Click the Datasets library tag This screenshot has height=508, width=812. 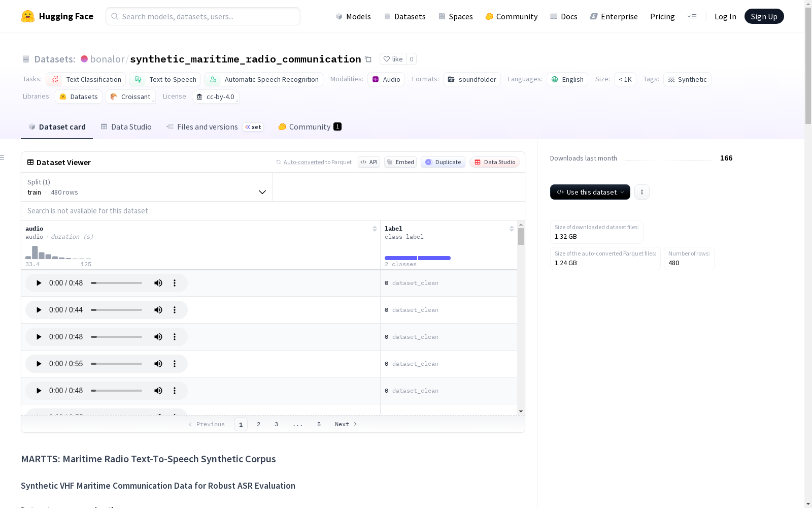[x=79, y=97]
